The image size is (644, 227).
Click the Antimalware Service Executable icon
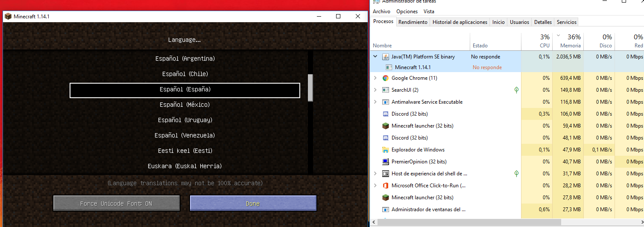385,102
